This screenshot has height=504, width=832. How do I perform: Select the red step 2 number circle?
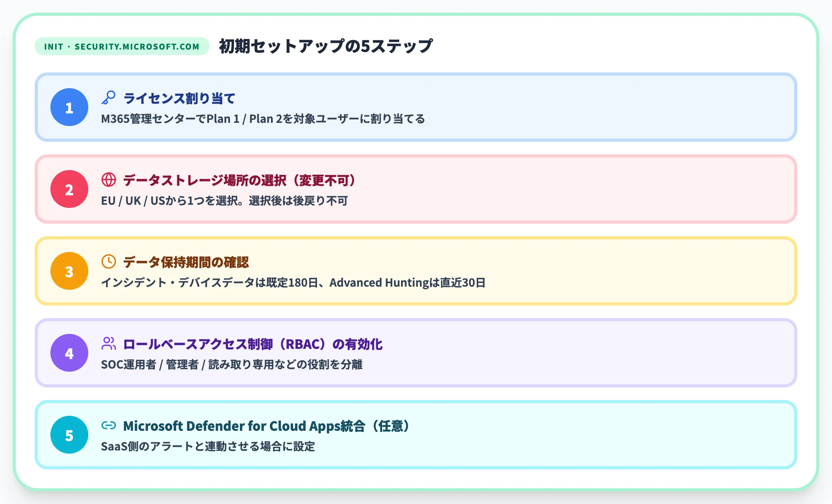click(69, 189)
